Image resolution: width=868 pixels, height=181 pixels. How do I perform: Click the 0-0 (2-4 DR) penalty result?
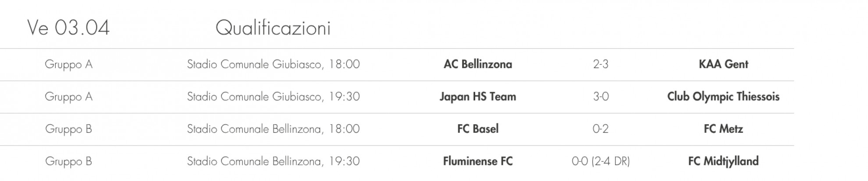601,161
